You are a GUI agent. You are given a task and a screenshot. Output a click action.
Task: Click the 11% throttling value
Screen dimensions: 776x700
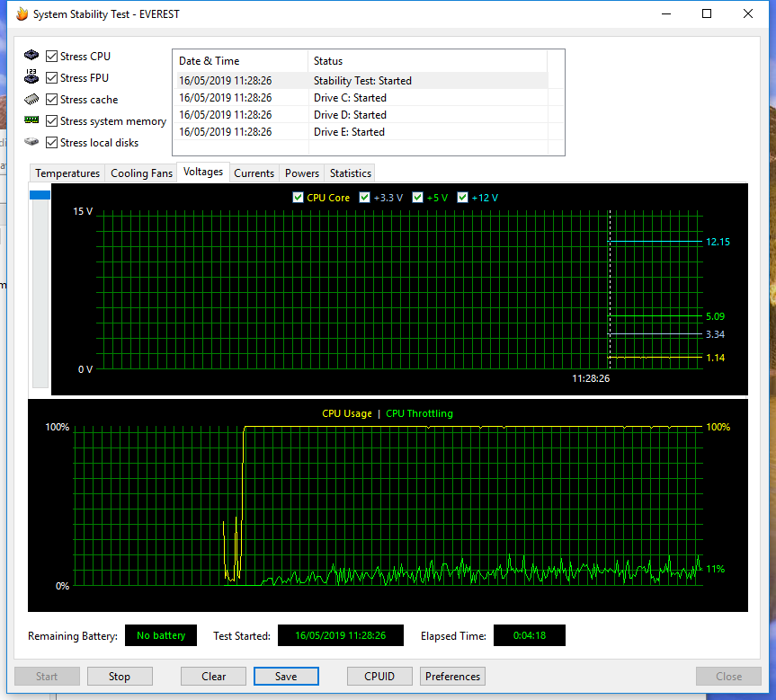715,569
